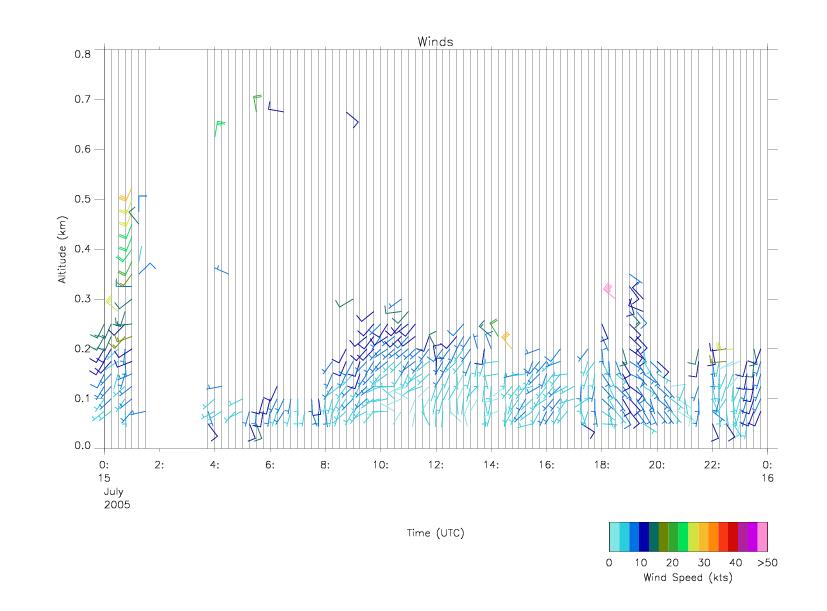Click the orange wind barb near 14:30
The image size is (827, 611).
[507, 340]
